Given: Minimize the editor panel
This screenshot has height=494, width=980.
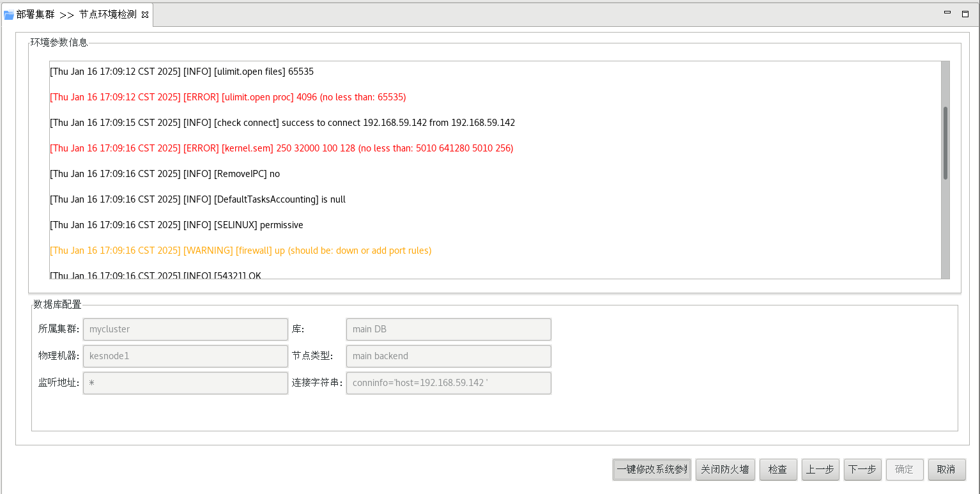Looking at the screenshot, I should pos(949,13).
